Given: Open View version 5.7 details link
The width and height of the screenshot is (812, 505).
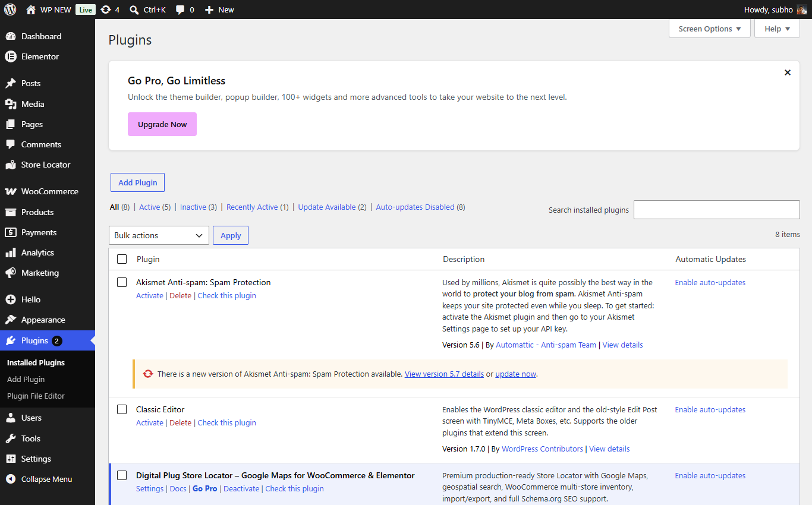Looking at the screenshot, I should 444,374.
